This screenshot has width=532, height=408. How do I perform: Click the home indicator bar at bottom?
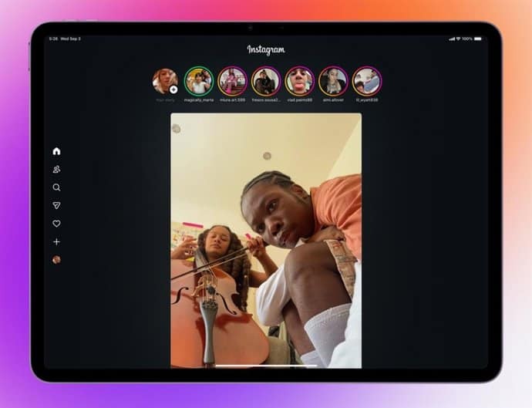[x=266, y=366]
